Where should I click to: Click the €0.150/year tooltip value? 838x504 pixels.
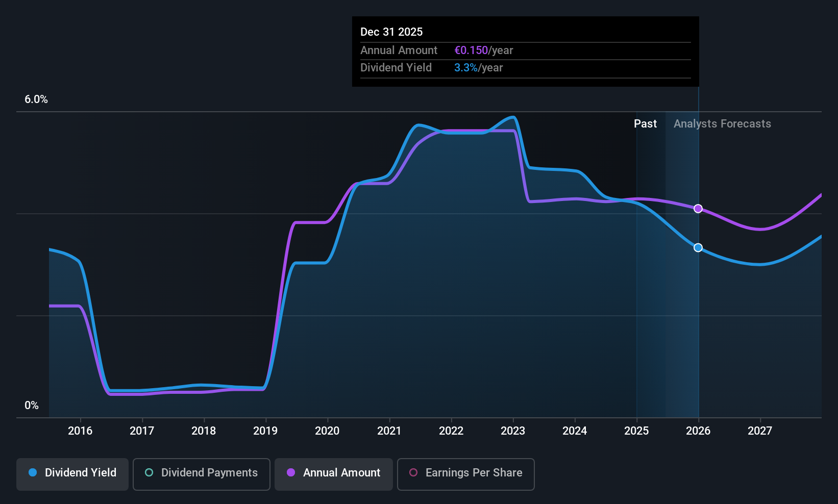484,51
